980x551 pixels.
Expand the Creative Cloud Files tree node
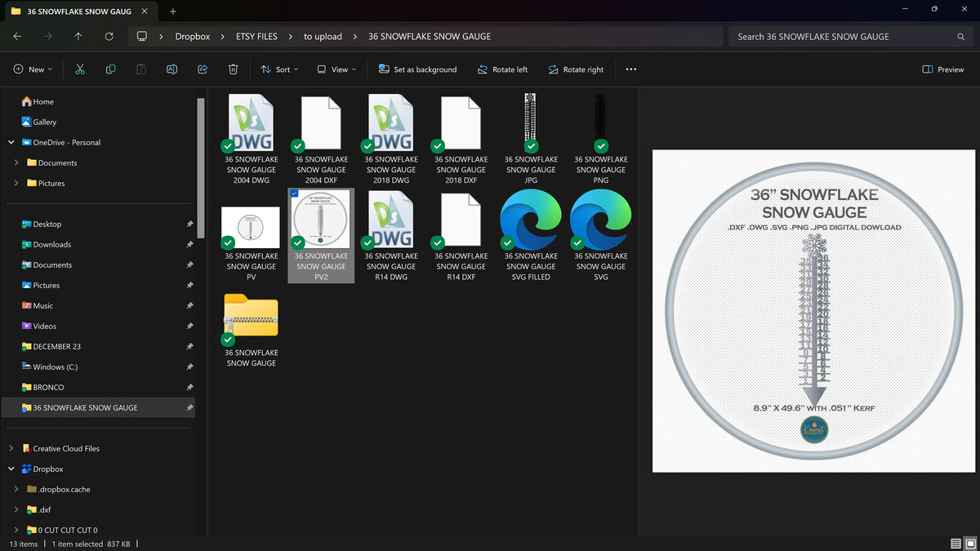(11, 448)
